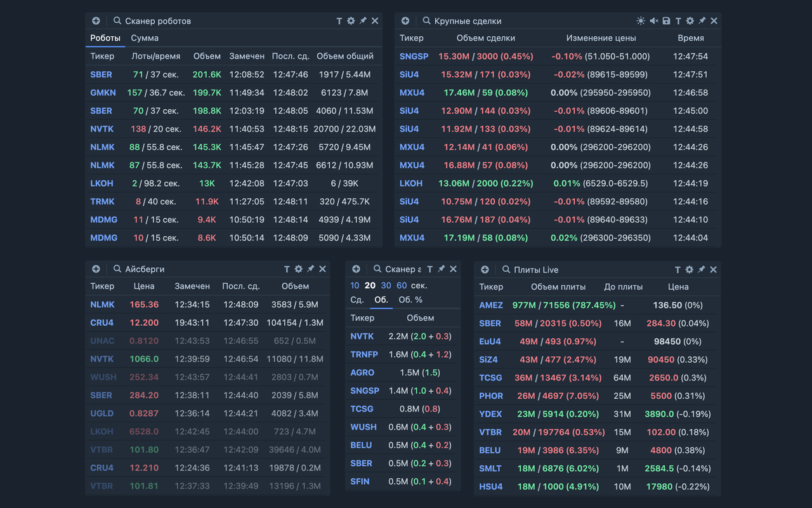This screenshot has height=508, width=812.
Task: Click NLMK price 165.36 in Айсберги
Action: (144, 305)
